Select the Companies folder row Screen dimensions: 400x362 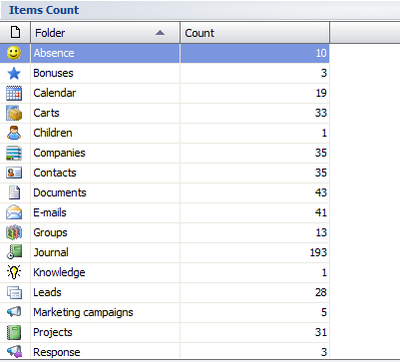tap(165, 153)
